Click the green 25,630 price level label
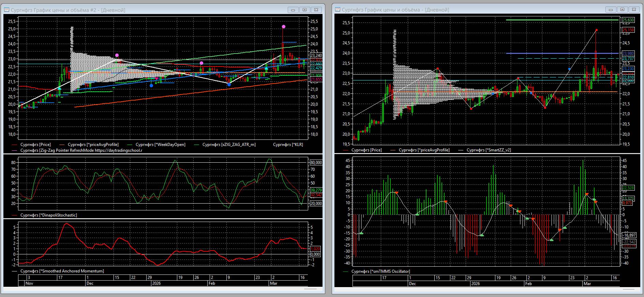 click(628, 20)
